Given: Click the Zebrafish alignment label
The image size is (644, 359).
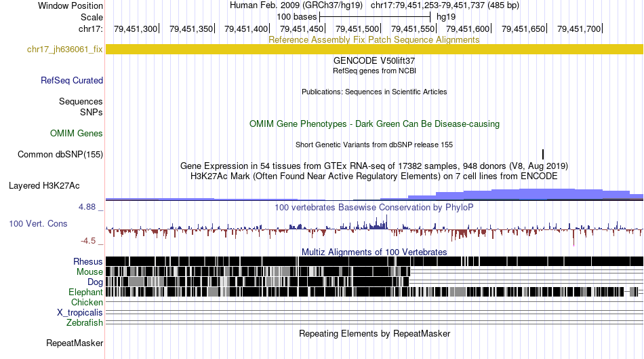Looking at the screenshot, I should pos(85,323).
